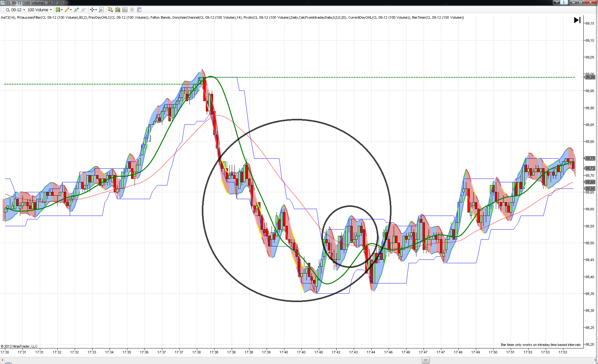
Task: Open the Indicators line chart icon
Action: click(125, 10)
